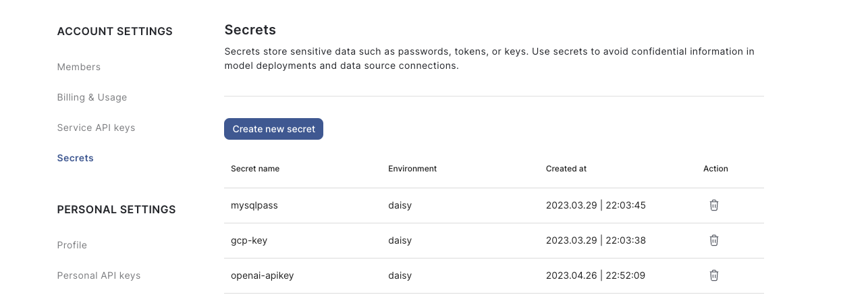Click the Action column header
This screenshot has height=299, width=868.
(x=715, y=169)
